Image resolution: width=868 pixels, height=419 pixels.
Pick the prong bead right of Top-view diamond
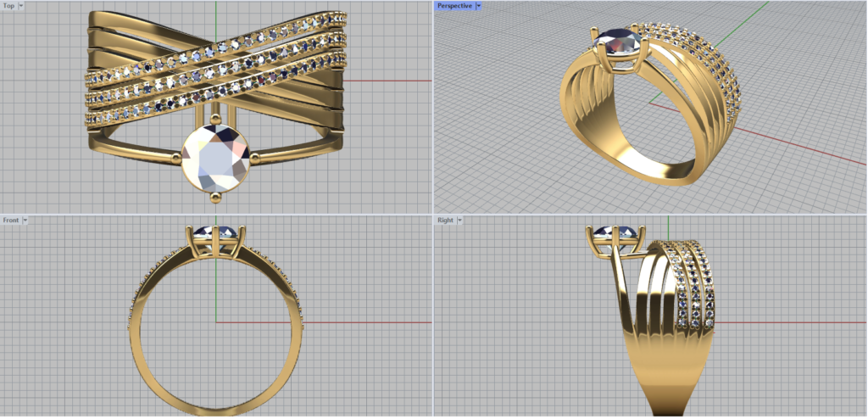tap(255, 158)
